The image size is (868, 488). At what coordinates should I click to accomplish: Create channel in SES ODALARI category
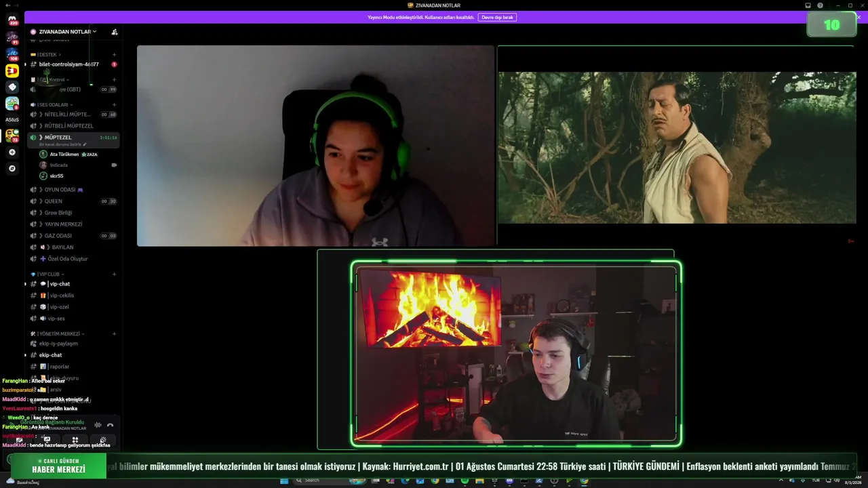(x=114, y=105)
